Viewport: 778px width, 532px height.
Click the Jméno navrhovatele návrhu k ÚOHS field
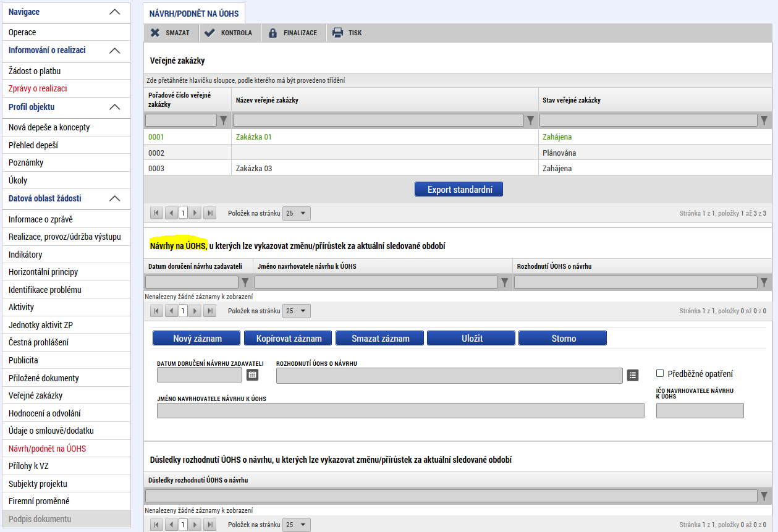click(400, 411)
